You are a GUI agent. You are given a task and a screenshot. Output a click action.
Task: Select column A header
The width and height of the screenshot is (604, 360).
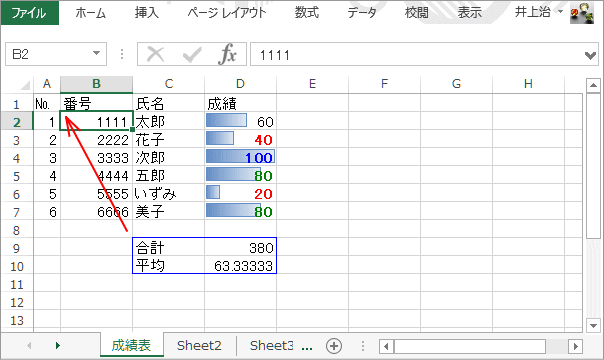47,84
